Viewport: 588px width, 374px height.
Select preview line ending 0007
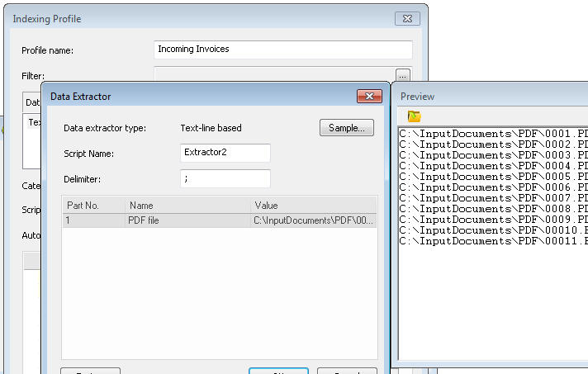[x=494, y=198]
